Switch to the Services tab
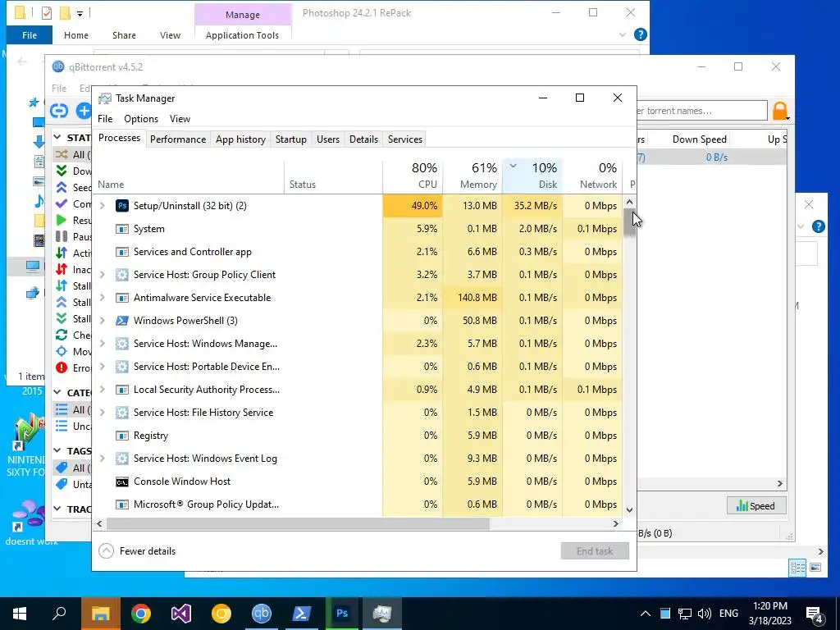Viewport: 840px width, 630px height. (405, 139)
